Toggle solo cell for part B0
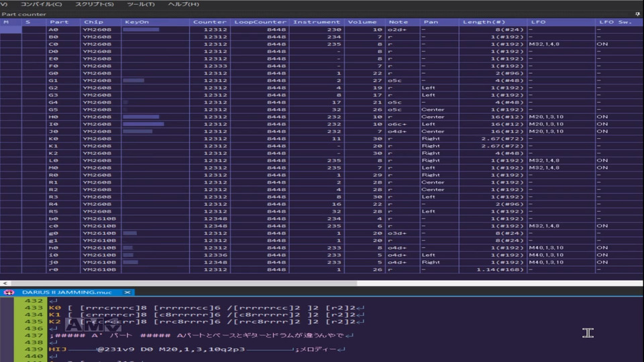 coord(33,37)
